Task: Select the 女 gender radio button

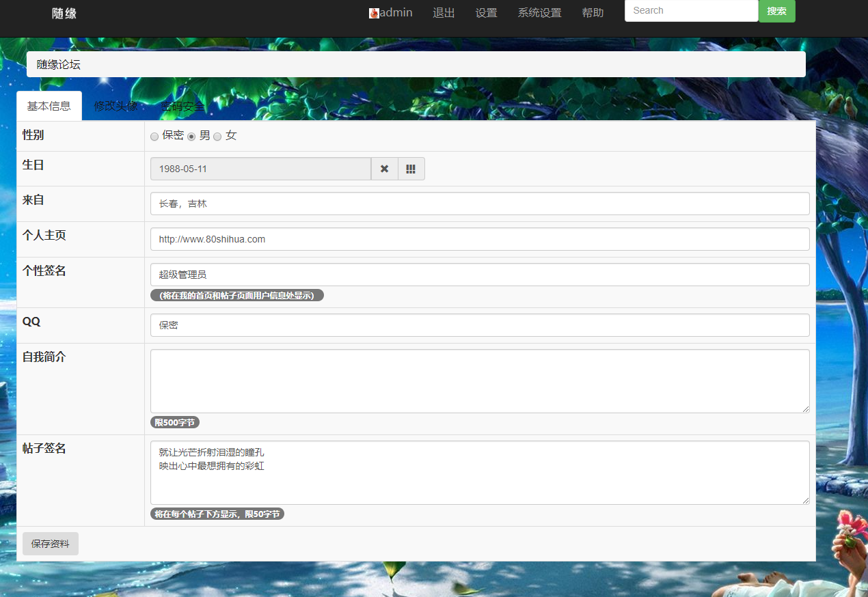Action: point(217,137)
